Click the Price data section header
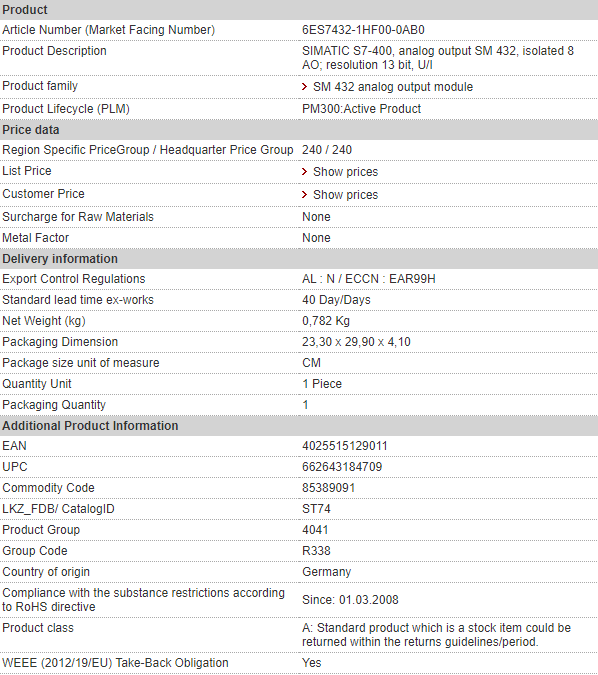 click(x=299, y=130)
